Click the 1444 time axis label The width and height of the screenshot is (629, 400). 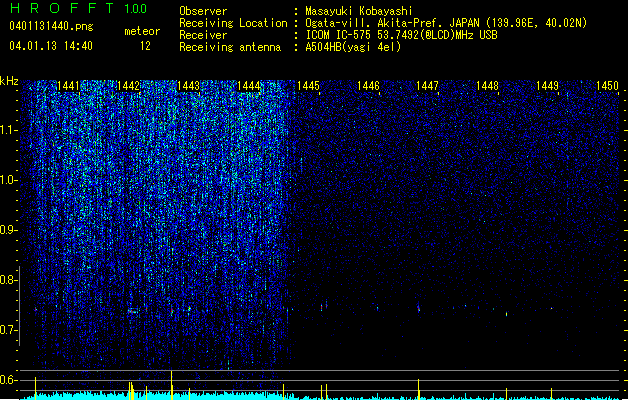point(248,86)
